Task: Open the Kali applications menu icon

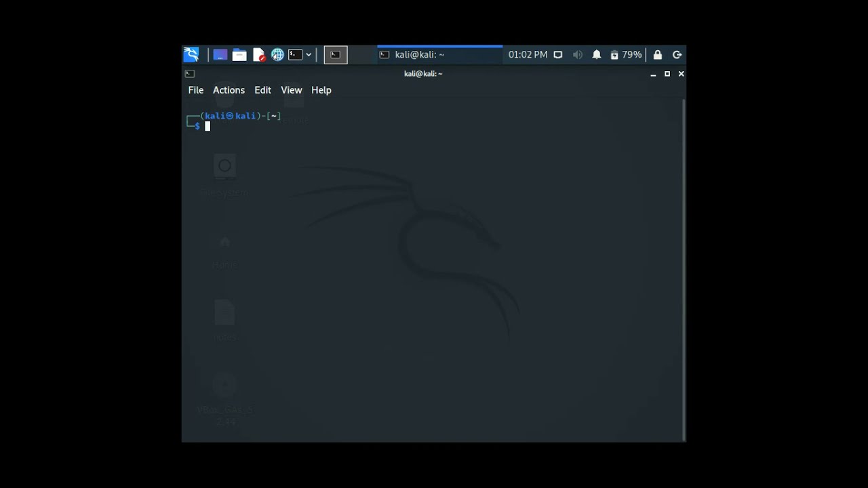Action: tap(191, 55)
